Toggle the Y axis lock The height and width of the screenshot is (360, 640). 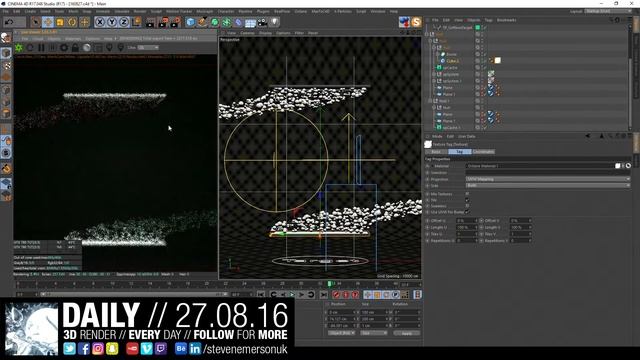[111, 22]
